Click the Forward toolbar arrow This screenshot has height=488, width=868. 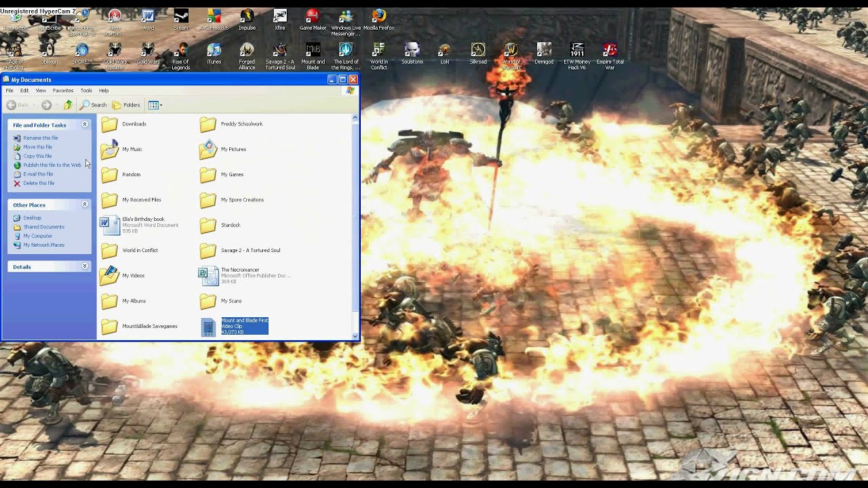pyautogui.click(x=46, y=105)
